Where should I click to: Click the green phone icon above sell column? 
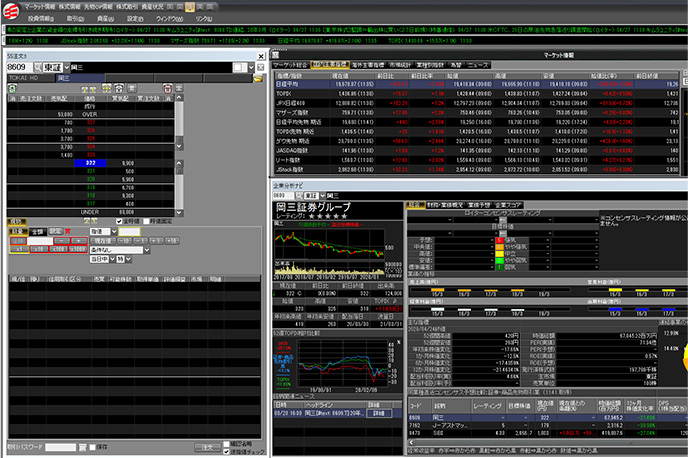[x=12, y=88]
